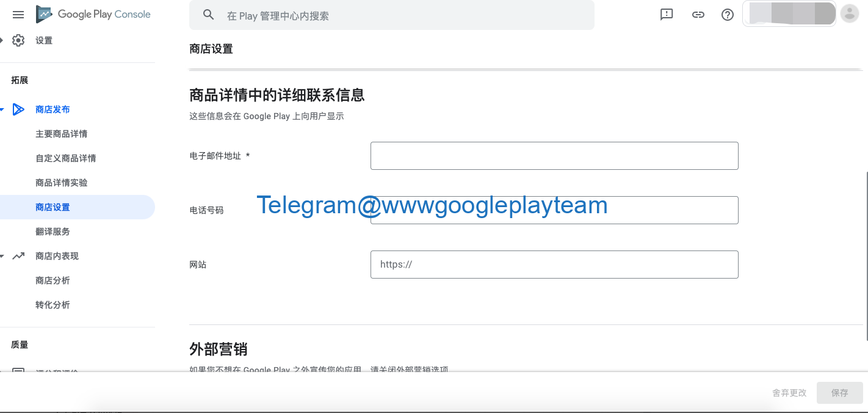Click the page vertical scrollbar
868x413 pixels.
(x=866, y=257)
